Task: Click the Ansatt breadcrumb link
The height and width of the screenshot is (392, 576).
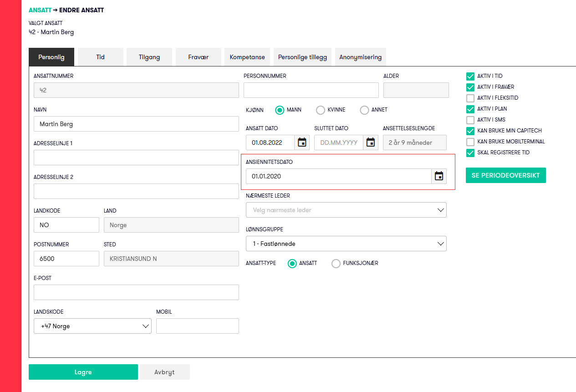Action: coord(40,10)
